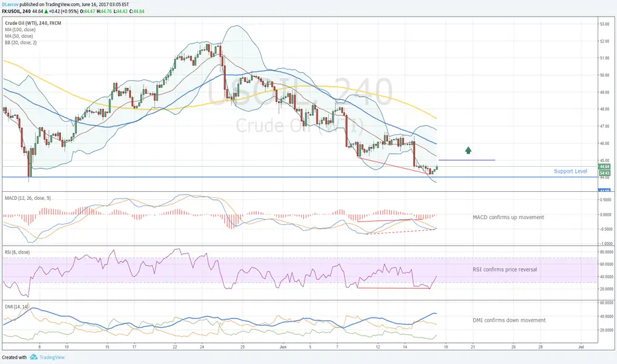Screen dimensions: 617x364
Task: Click the open price 'O:44.47' value
Action: click(x=87, y=11)
